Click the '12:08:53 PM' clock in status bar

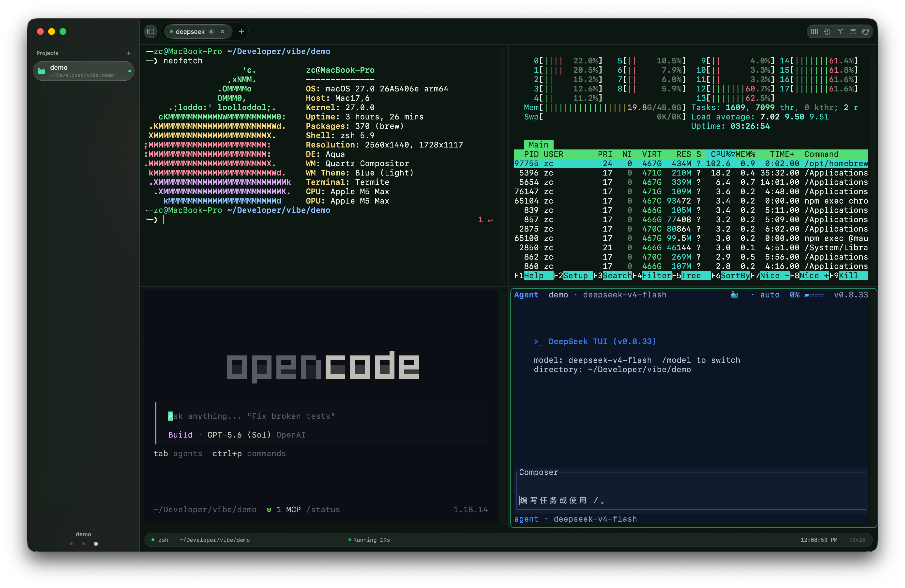tap(819, 540)
